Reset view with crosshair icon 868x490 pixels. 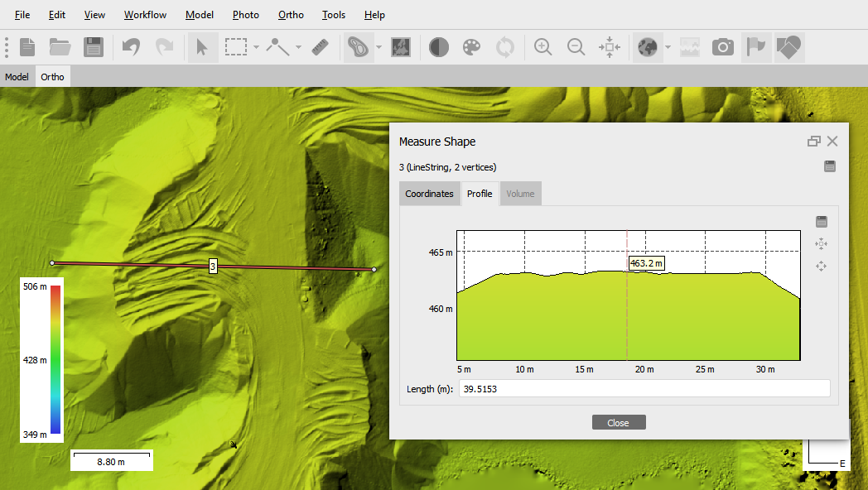point(610,47)
